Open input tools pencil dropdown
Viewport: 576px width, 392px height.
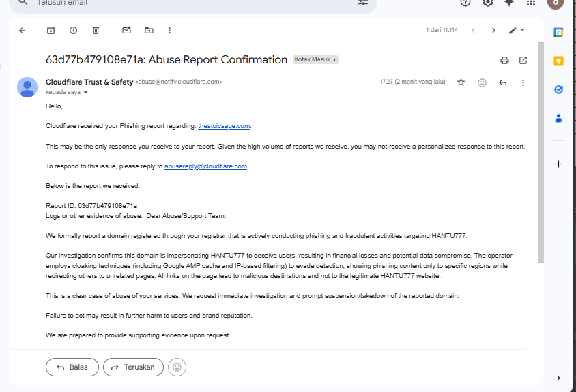pyautogui.click(x=517, y=31)
